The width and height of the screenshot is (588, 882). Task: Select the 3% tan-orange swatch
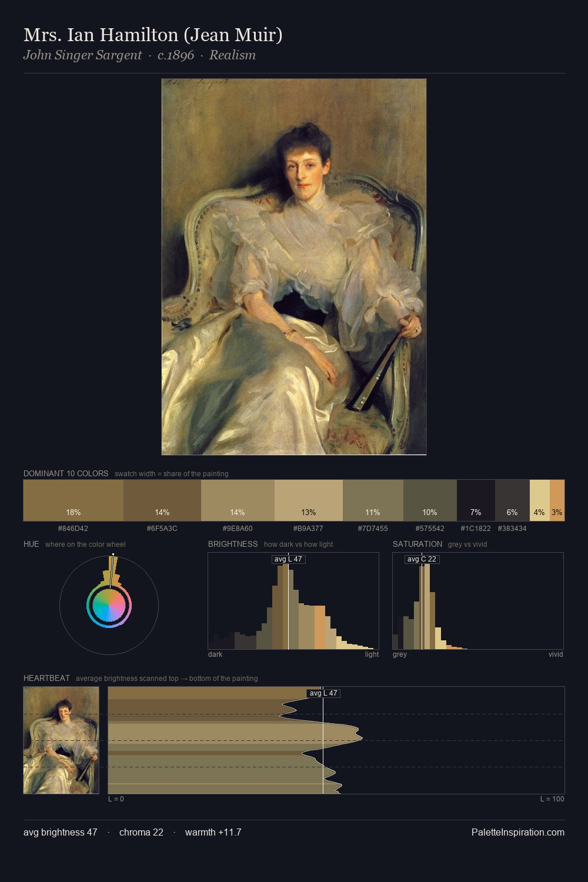click(x=557, y=500)
